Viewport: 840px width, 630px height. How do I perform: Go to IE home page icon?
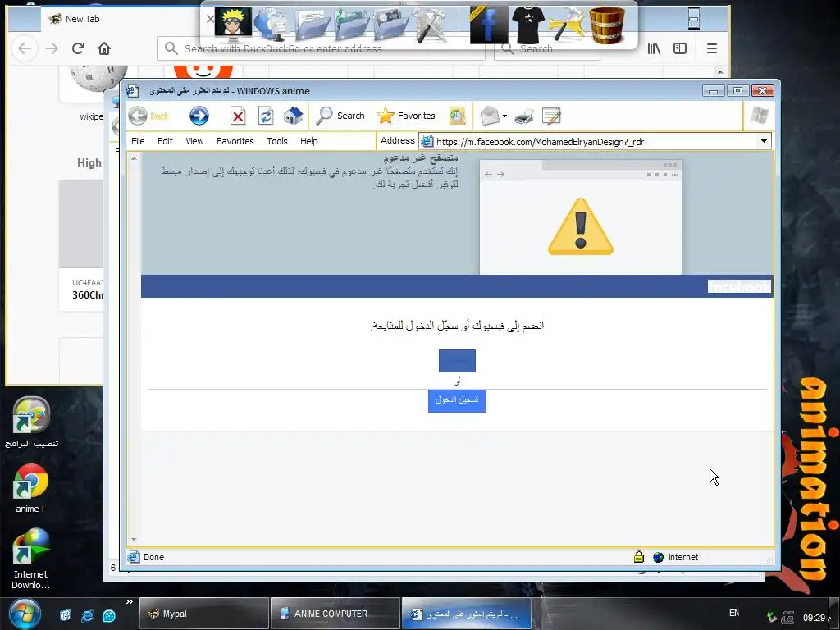point(293,116)
